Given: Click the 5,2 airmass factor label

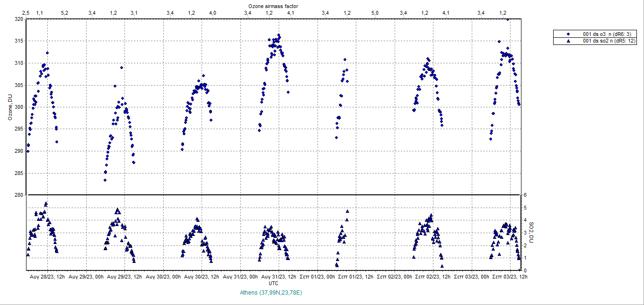Looking at the screenshot, I should pyautogui.click(x=65, y=13).
